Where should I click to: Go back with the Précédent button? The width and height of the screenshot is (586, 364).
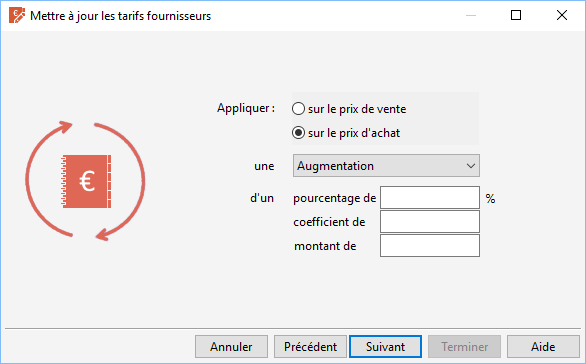click(x=310, y=347)
